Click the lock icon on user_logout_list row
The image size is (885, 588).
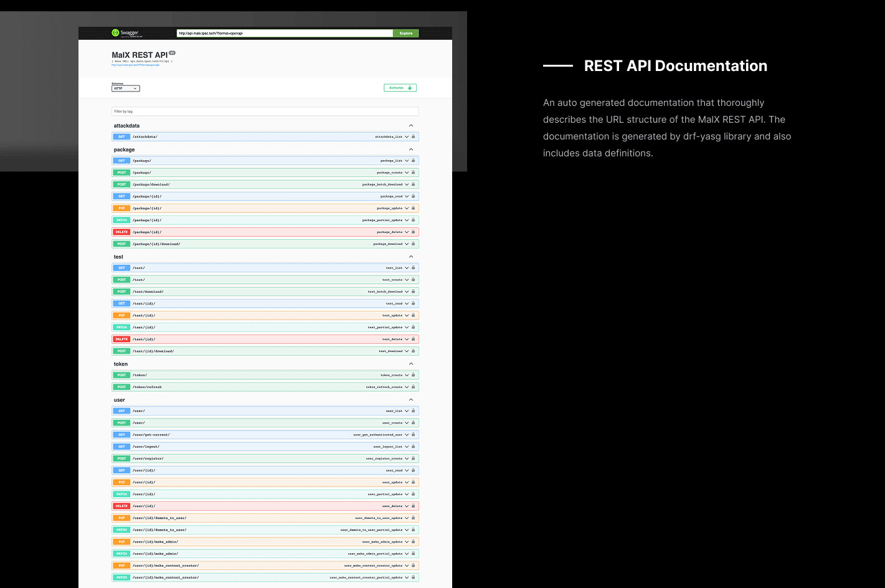[x=413, y=447]
